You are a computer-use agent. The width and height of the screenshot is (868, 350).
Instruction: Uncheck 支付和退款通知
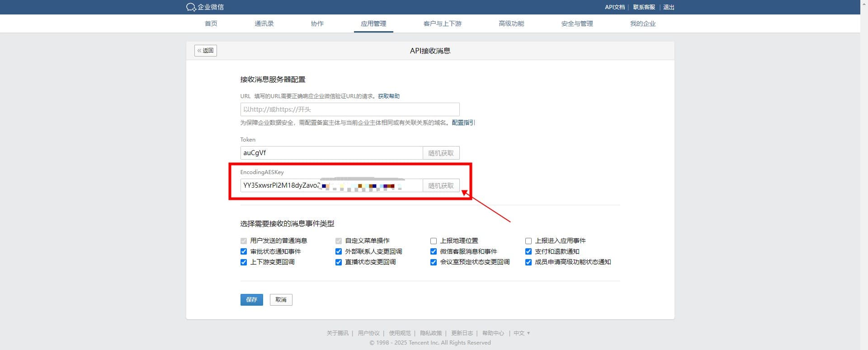[528, 251]
